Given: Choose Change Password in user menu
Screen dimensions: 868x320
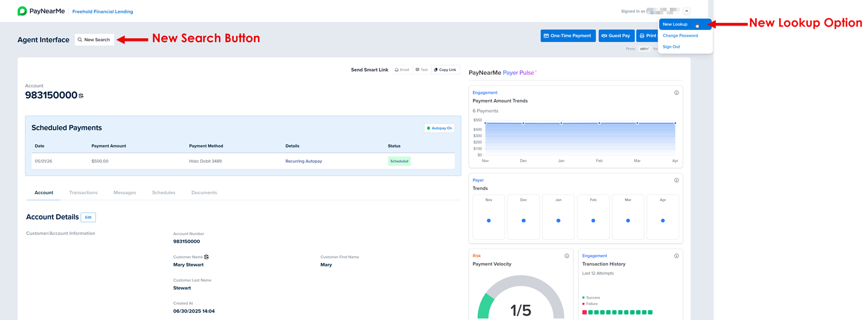Looking at the screenshot, I should tap(680, 36).
